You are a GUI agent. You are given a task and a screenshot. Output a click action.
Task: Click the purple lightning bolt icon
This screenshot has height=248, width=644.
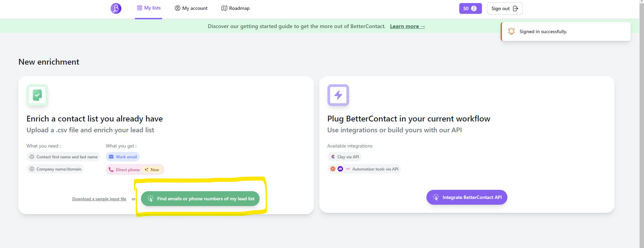pyautogui.click(x=338, y=95)
